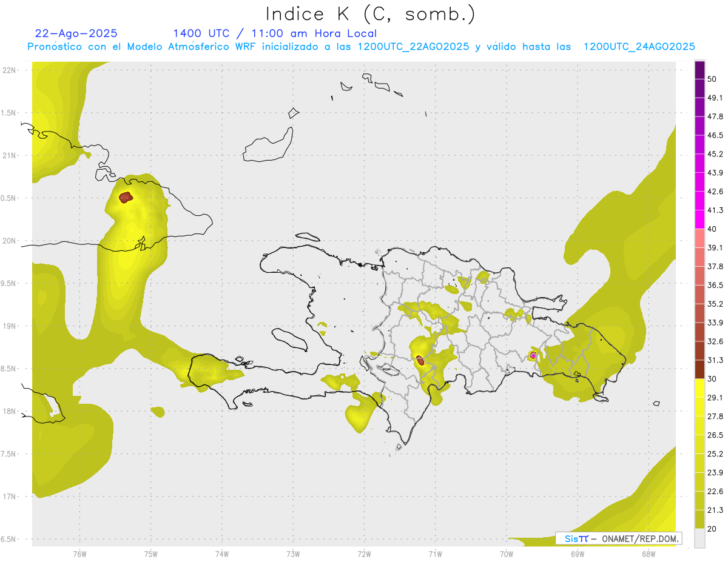
Task: Click the Gonâve island outline west of Haiti
Action: (291, 339)
